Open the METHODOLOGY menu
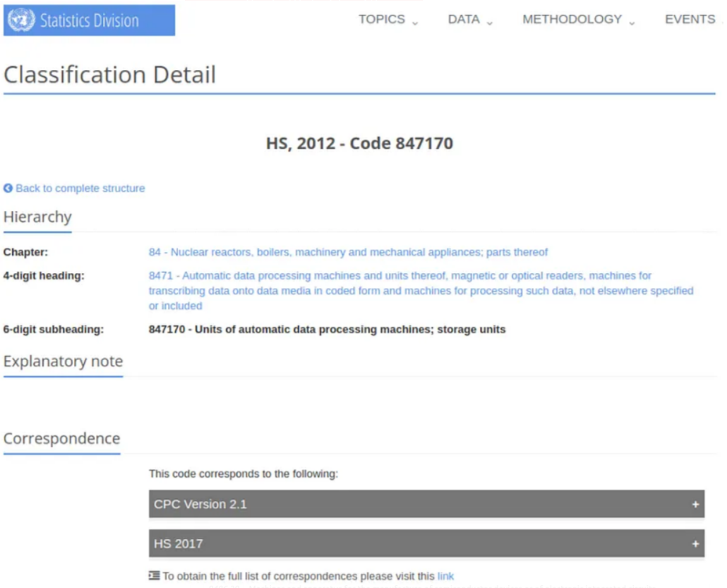 (572, 20)
